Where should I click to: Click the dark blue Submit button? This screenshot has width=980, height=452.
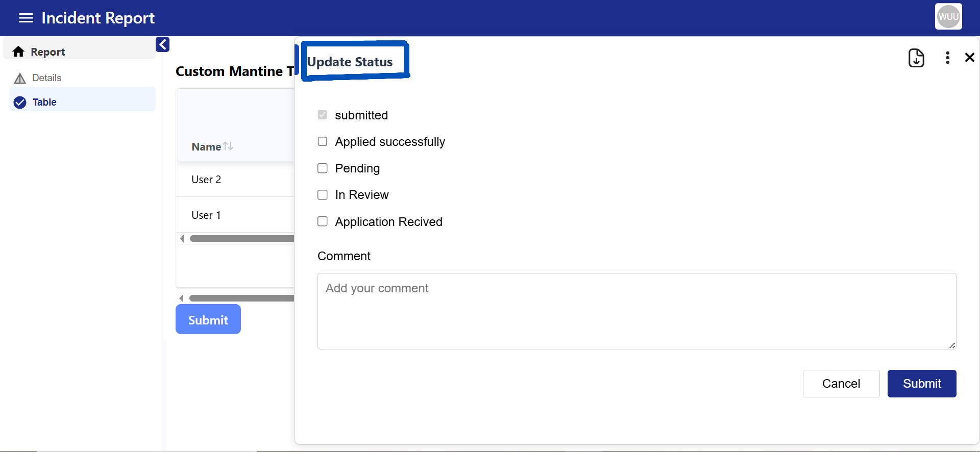(x=921, y=384)
